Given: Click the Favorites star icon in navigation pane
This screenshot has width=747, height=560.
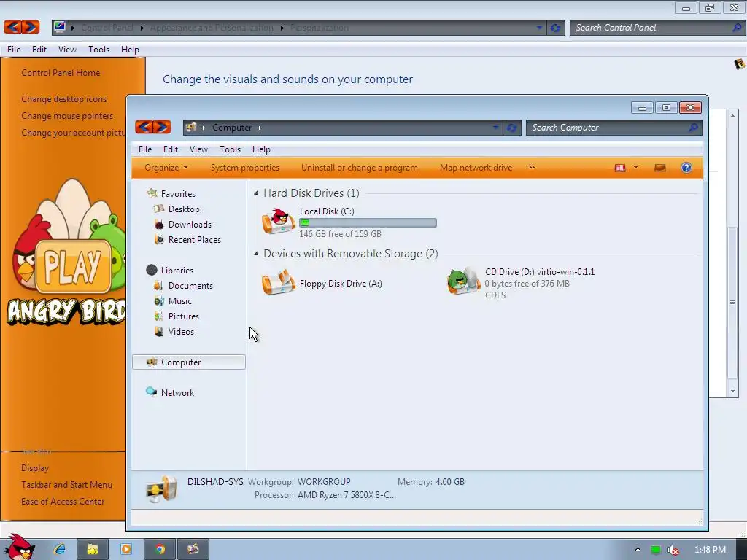Looking at the screenshot, I should pyautogui.click(x=152, y=193).
